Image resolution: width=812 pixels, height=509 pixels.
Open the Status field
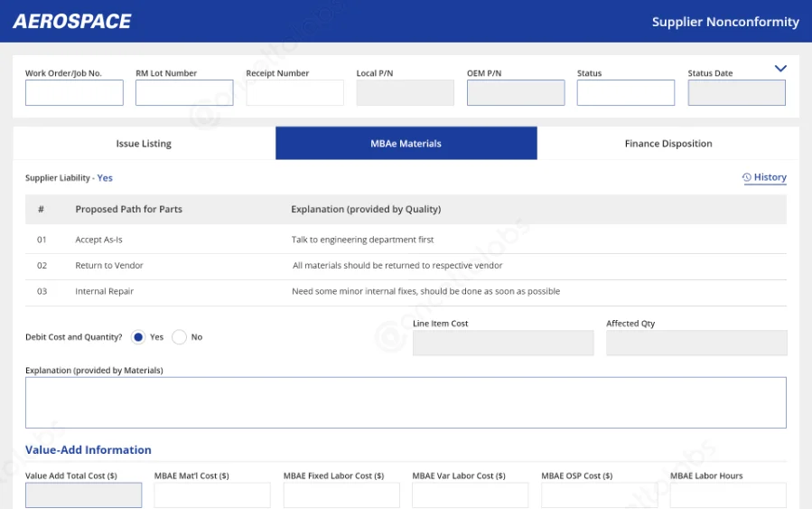625,93
